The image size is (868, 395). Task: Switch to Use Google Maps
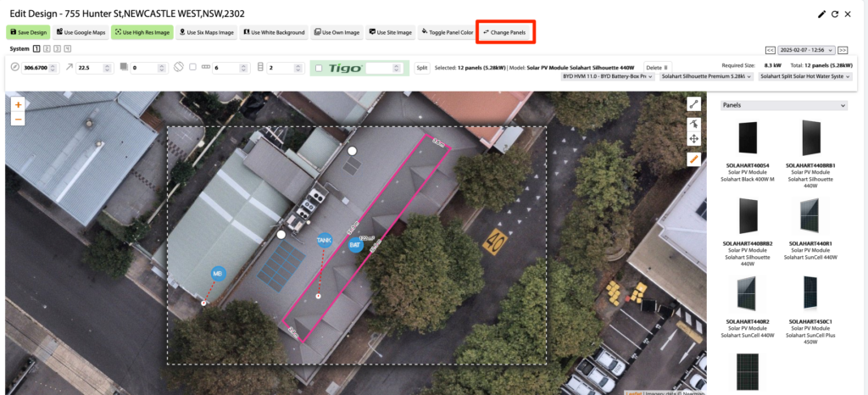click(81, 33)
